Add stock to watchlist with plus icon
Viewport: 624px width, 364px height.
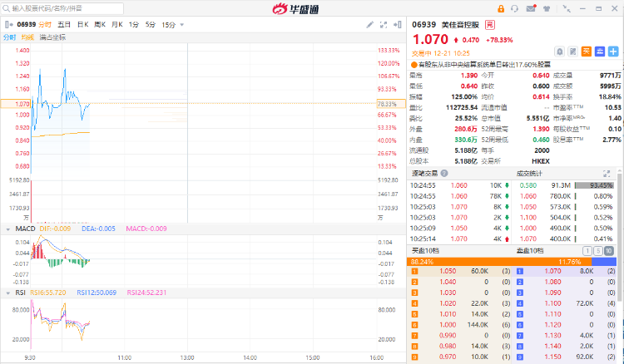coord(613,51)
